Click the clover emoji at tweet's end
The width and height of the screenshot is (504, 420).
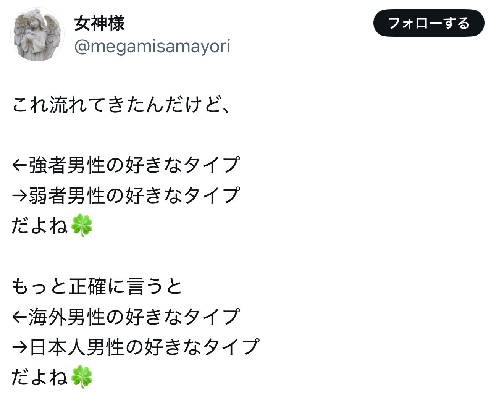tap(82, 377)
